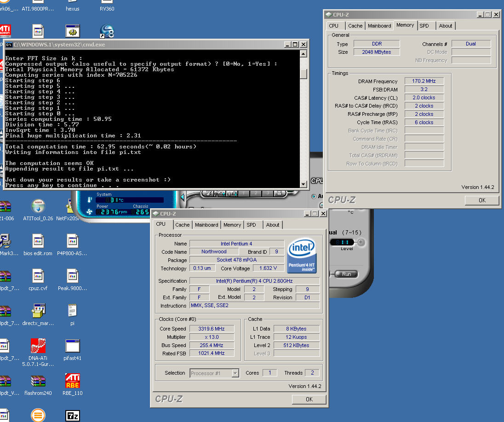
Task: Click OK in the CPU-Z Memory window
Action: (482, 200)
